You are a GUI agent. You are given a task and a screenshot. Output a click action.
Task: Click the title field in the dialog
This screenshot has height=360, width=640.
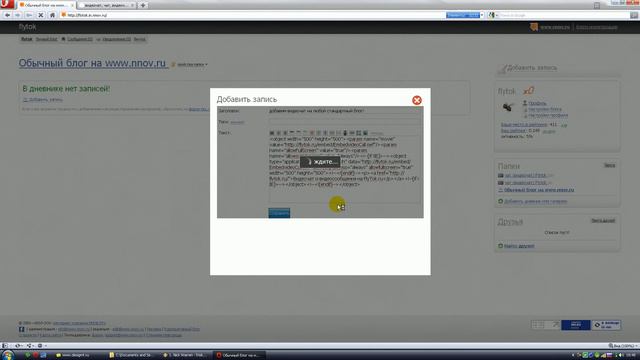pyautogui.click(x=344, y=111)
